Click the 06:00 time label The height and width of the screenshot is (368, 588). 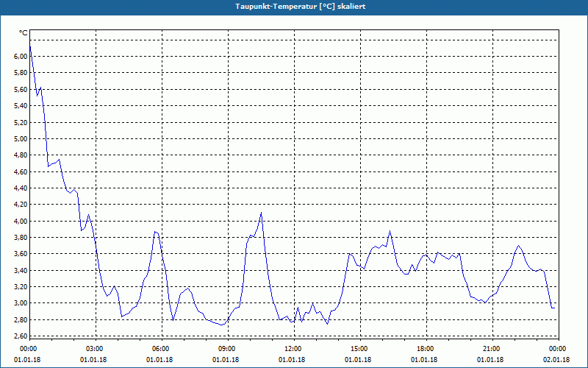pyautogui.click(x=159, y=349)
